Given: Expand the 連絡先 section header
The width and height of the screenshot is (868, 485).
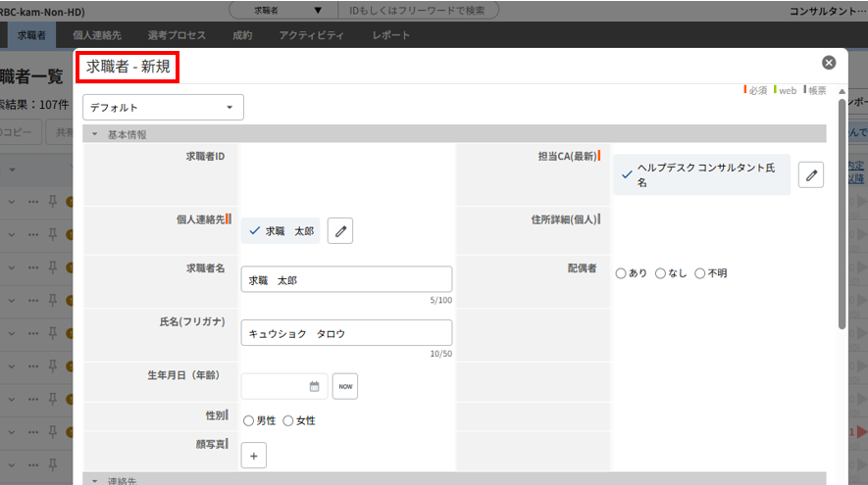Looking at the screenshot, I should 96,480.
